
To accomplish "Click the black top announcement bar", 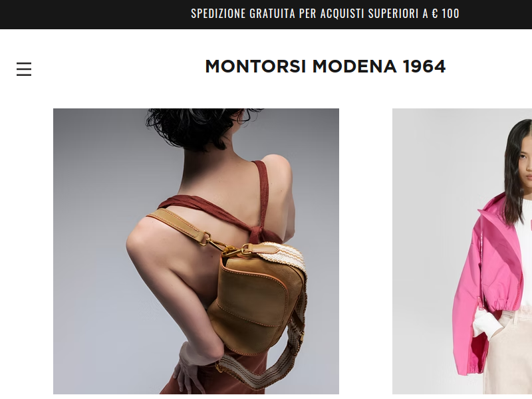I will [266, 14].
